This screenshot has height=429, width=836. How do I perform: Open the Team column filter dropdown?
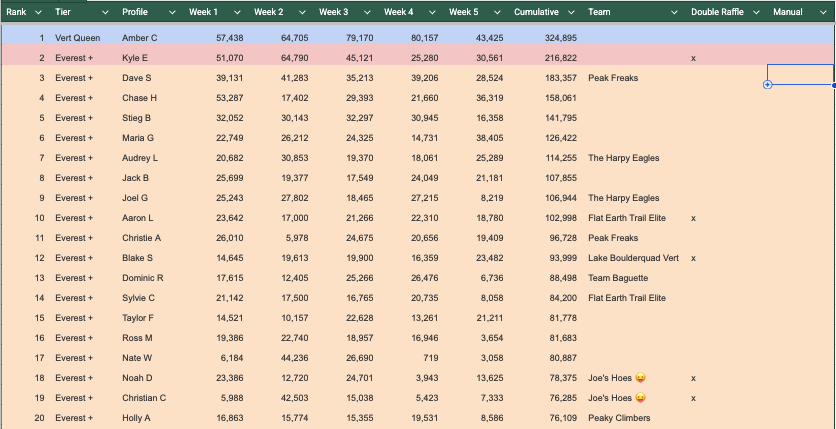click(674, 12)
